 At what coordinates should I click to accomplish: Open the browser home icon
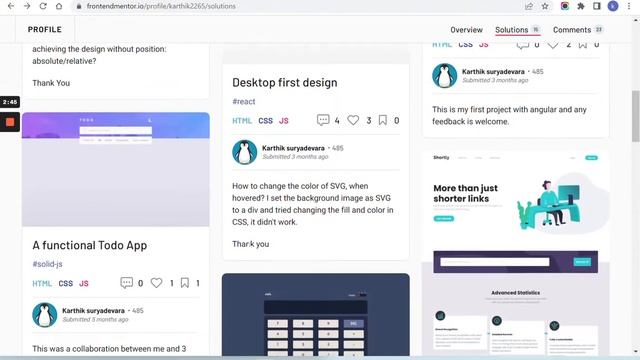pos(59,6)
